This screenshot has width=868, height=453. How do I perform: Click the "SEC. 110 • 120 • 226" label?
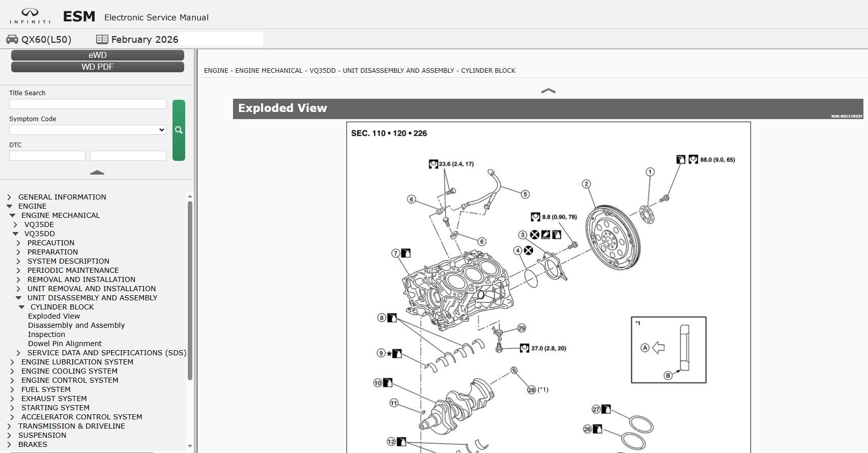(389, 133)
